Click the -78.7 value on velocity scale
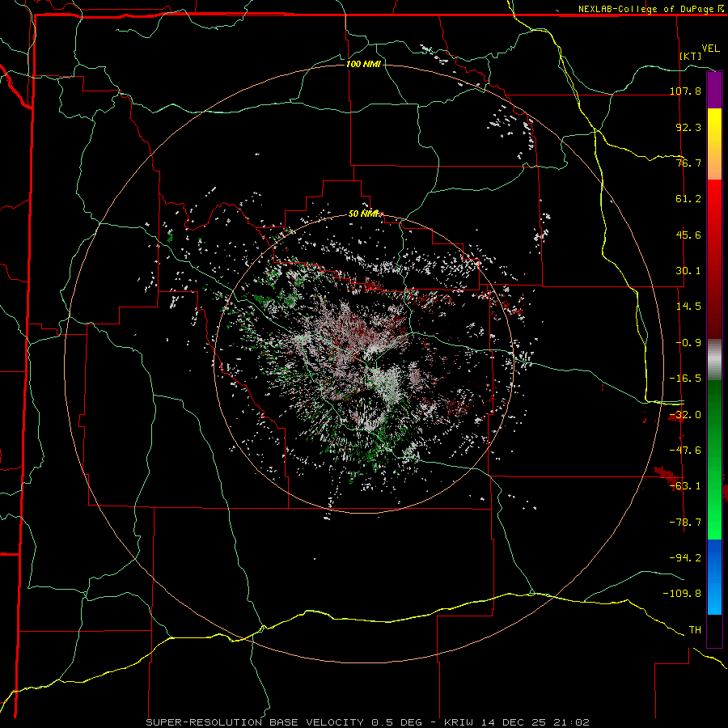This screenshot has height=728, width=728. (685, 523)
